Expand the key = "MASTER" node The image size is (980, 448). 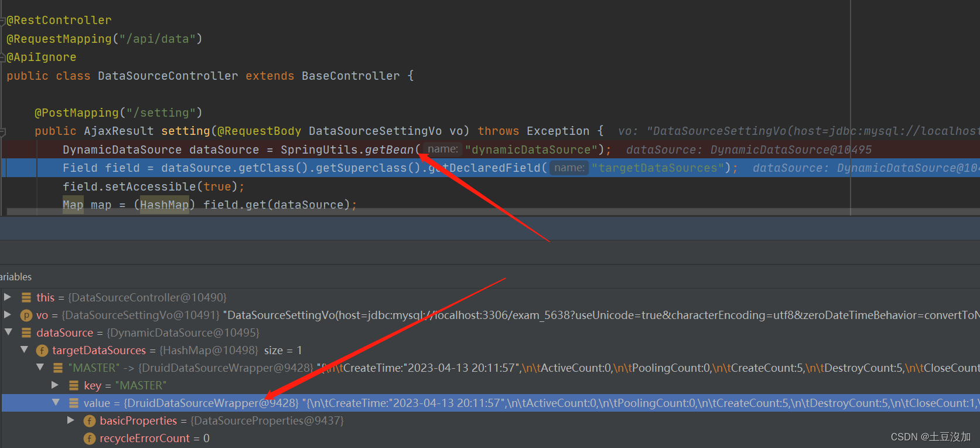pos(55,385)
